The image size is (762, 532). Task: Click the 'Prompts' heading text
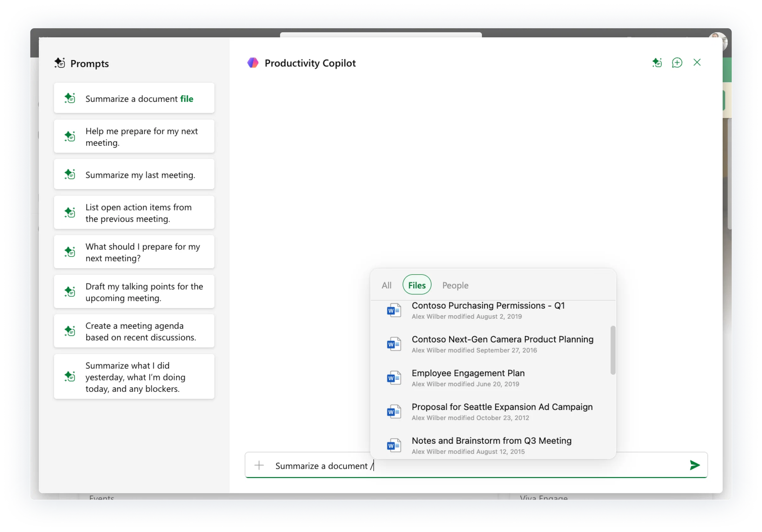click(90, 63)
